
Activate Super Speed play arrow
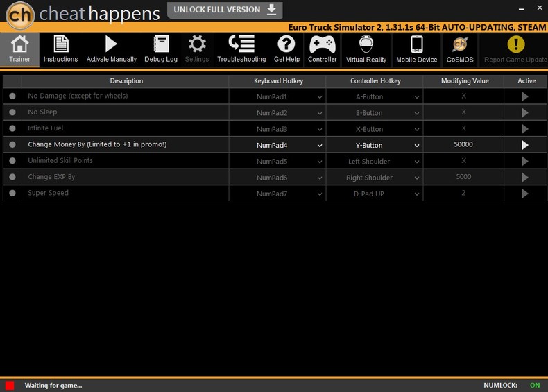[525, 194]
